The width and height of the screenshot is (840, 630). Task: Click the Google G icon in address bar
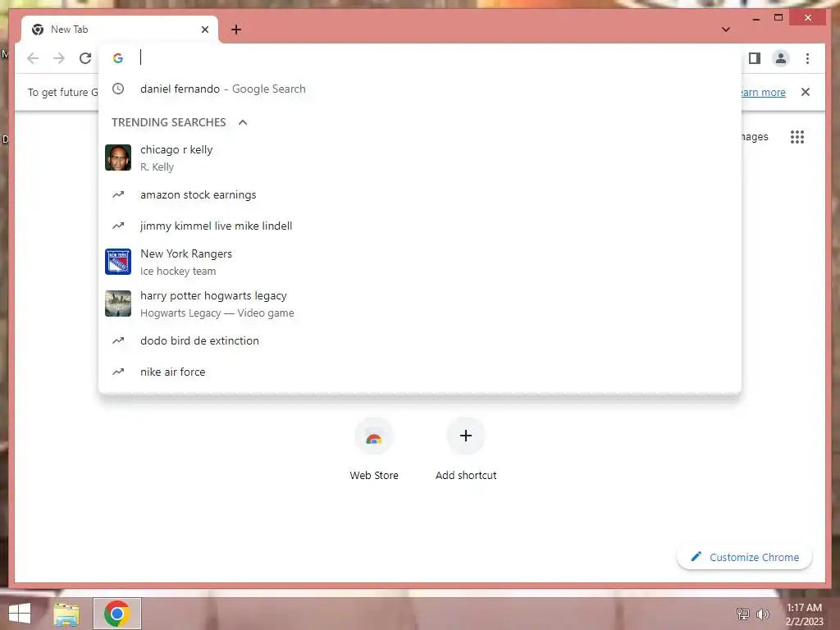(x=118, y=58)
